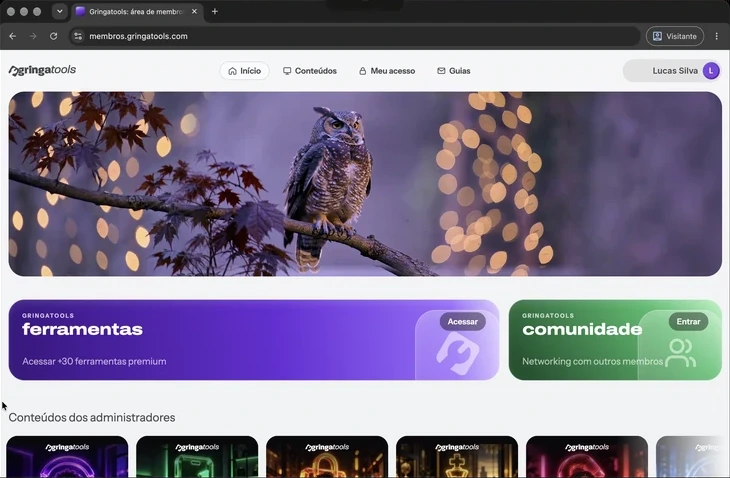Click the address bar URL membros.gringatools.com

[x=138, y=36]
